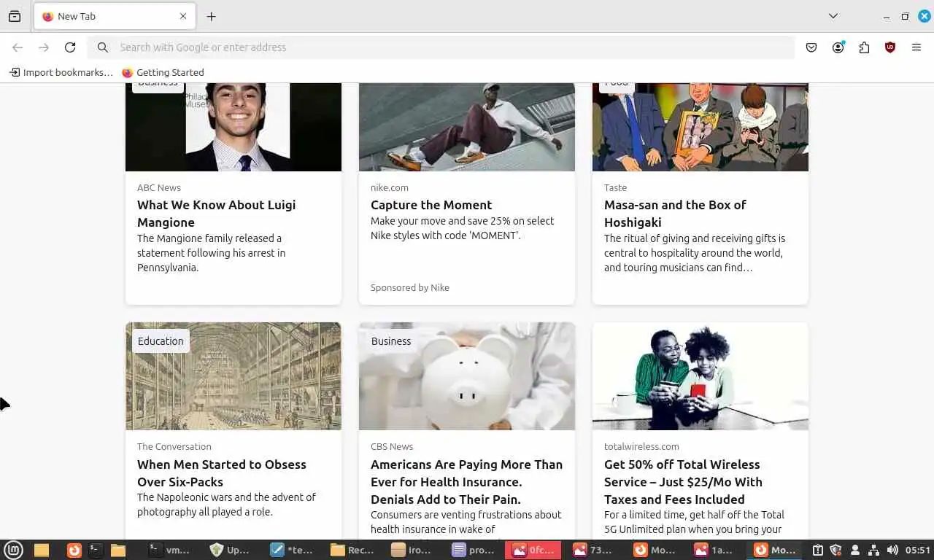The width and height of the screenshot is (934, 560).
Task: Click the two people with phone thumbnail
Action: click(700, 376)
